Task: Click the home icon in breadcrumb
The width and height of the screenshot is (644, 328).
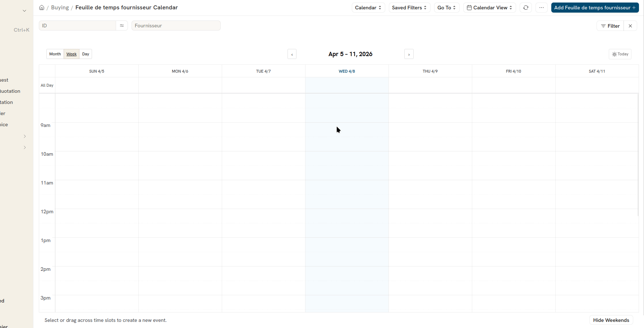Action: 42,8
